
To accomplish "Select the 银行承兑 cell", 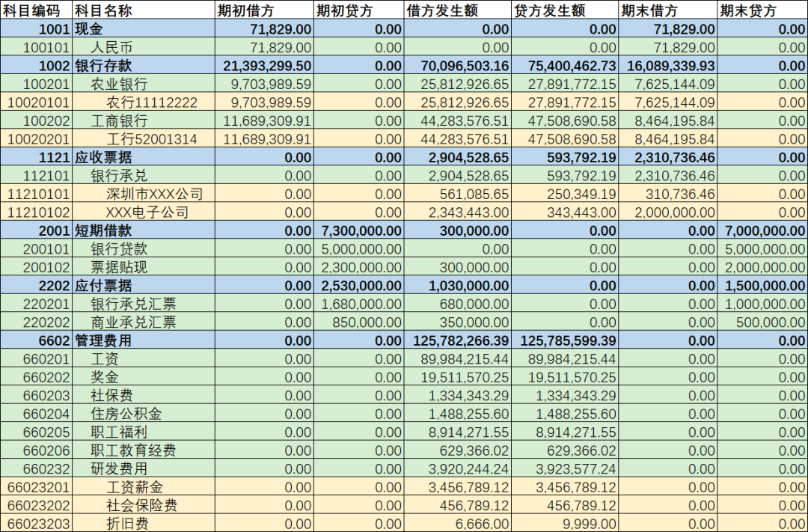I will pos(143,175).
